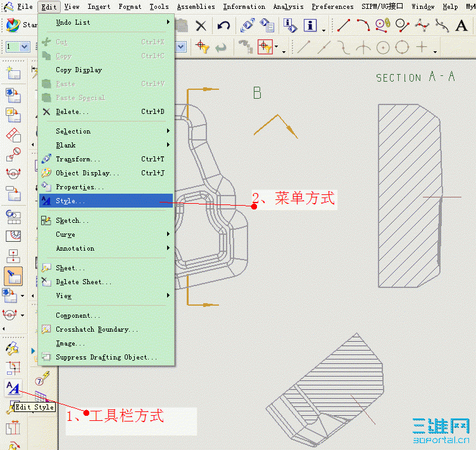Click the midpoint snap line icon
This screenshot has width=476, height=450.
coord(324,47)
